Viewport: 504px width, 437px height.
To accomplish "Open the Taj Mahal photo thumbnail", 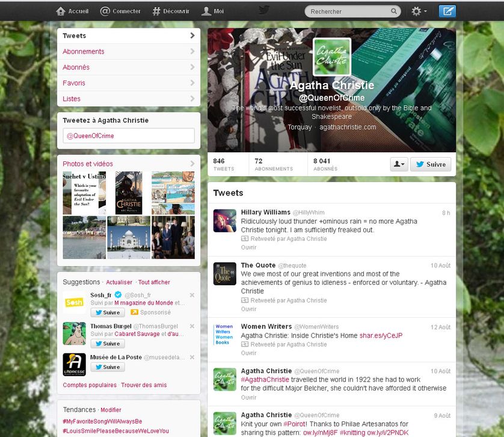I will pos(129,237).
